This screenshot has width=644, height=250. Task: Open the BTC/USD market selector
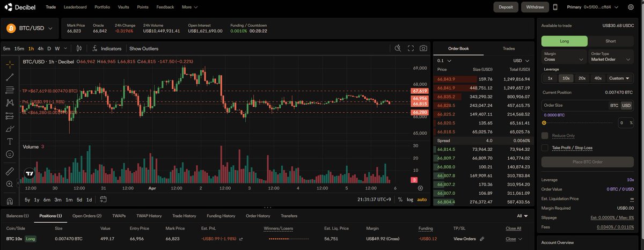click(30, 28)
